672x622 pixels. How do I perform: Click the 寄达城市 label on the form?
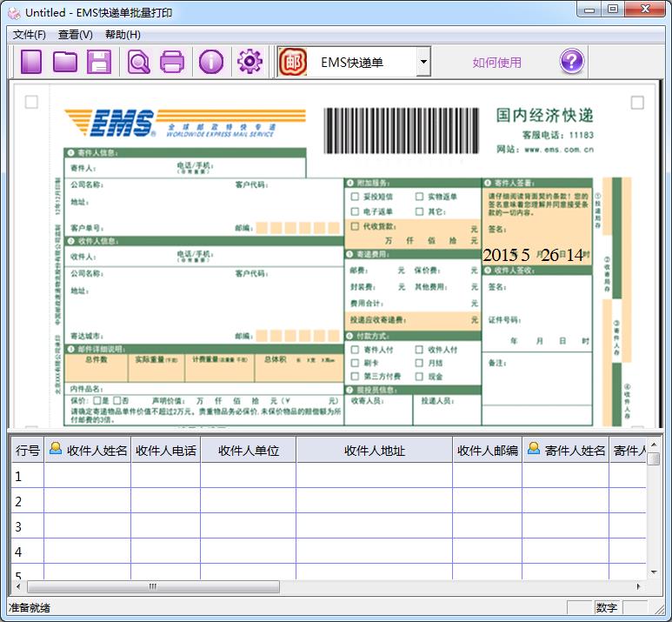[x=87, y=336]
